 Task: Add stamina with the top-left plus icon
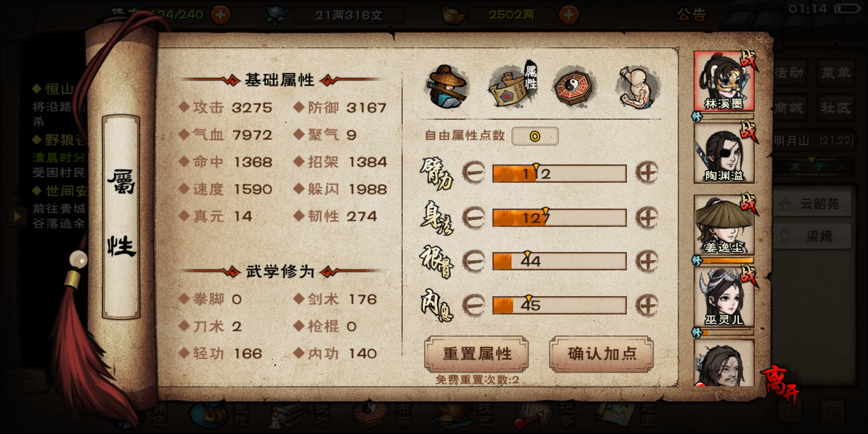pos(221,15)
